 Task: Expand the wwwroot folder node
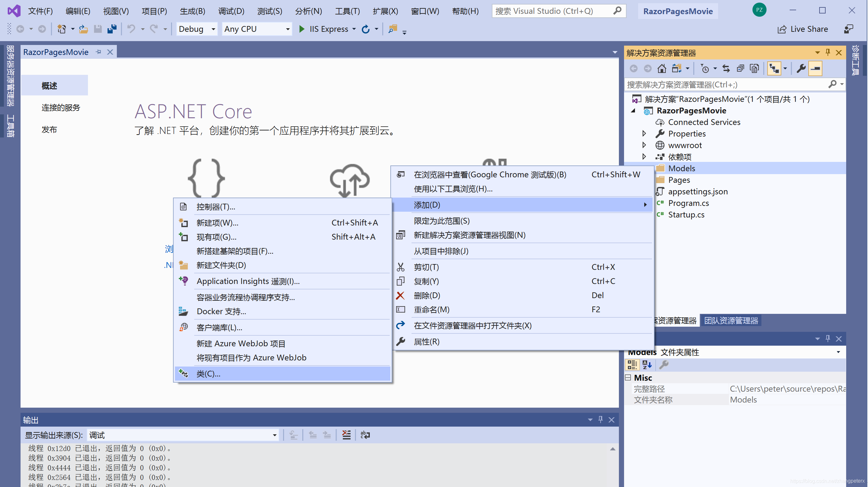[x=644, y=145]
